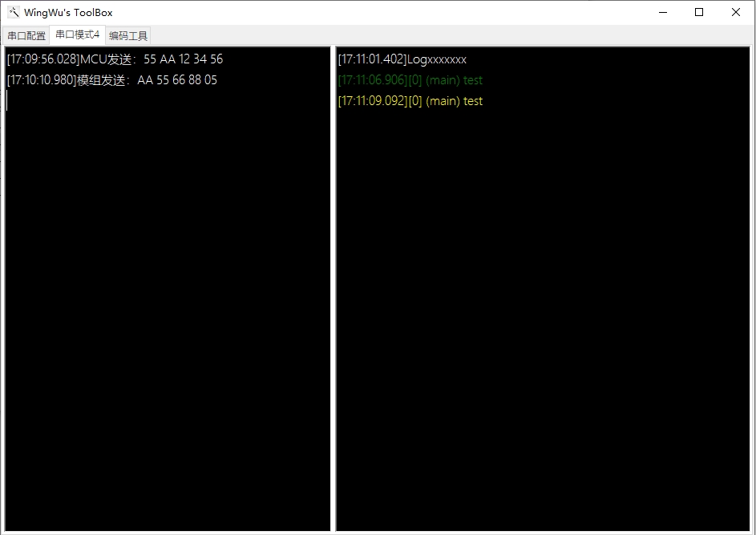Click the Logxxxxxxx entry in right panel
Viewport: 756px width, 535px height.
[436, 59]
